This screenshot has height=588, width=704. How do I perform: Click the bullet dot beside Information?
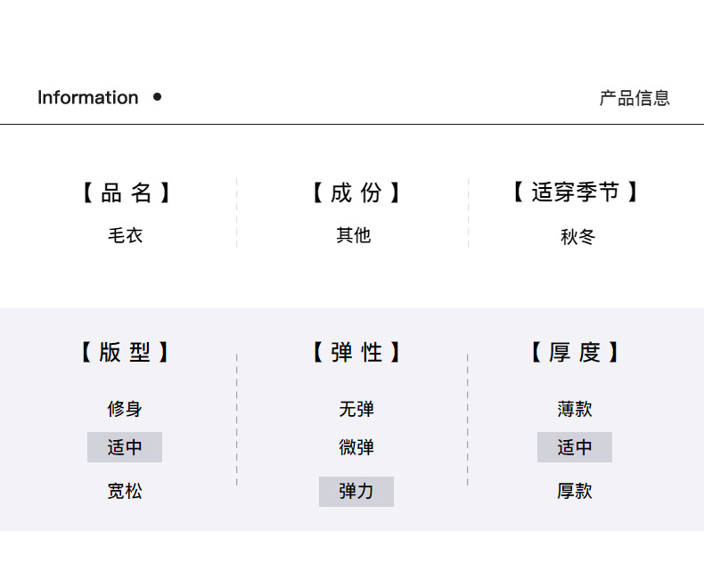(x=157, y=96)
